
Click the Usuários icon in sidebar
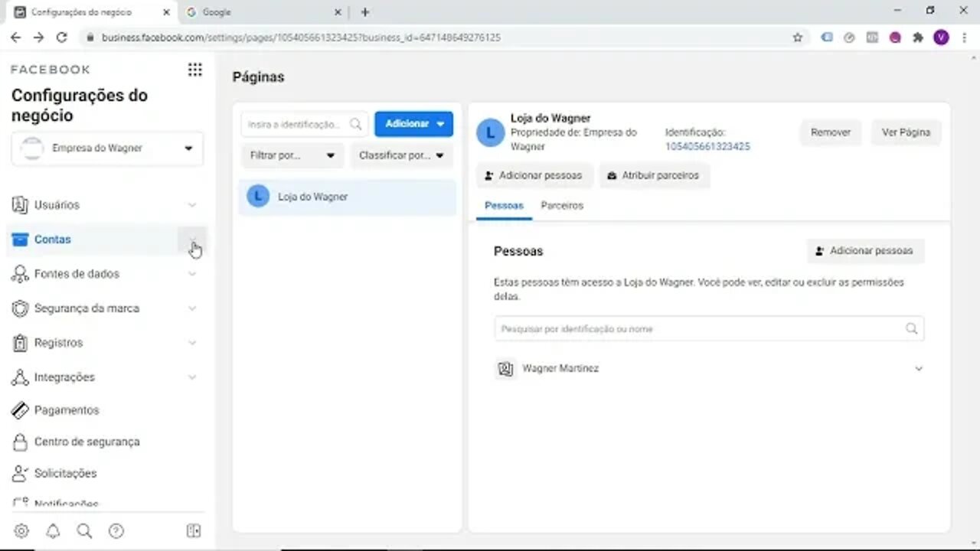click(x=20, y=205)
